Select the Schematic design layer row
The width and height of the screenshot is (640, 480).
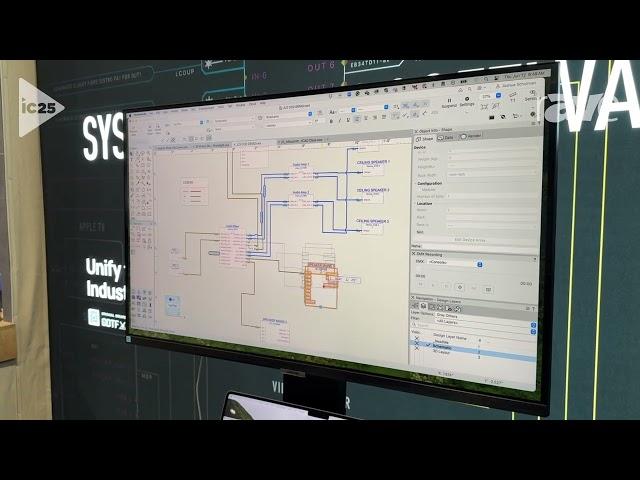473,349
